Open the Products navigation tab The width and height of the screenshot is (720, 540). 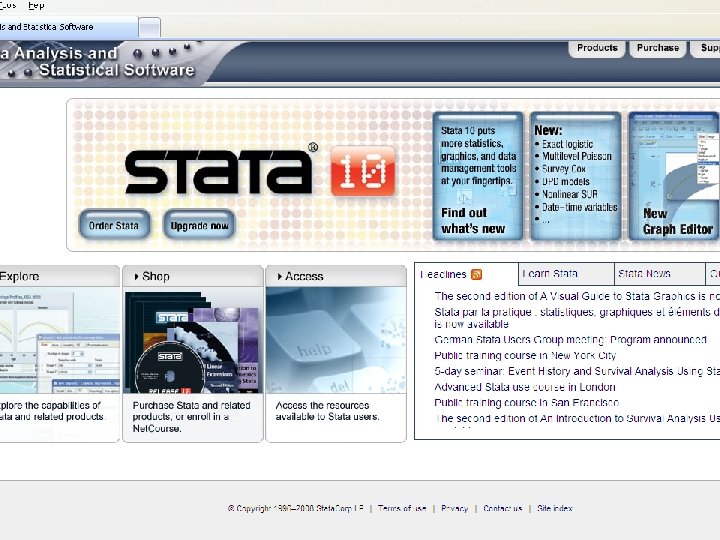pyautogui.click(x=597, y=48)
